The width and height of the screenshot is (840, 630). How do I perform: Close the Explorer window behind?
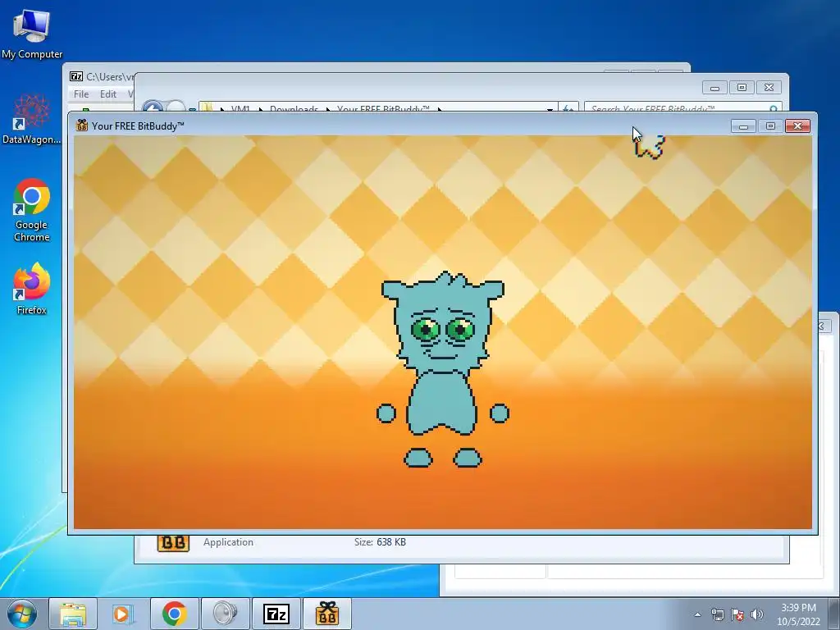tap(769, 87)
